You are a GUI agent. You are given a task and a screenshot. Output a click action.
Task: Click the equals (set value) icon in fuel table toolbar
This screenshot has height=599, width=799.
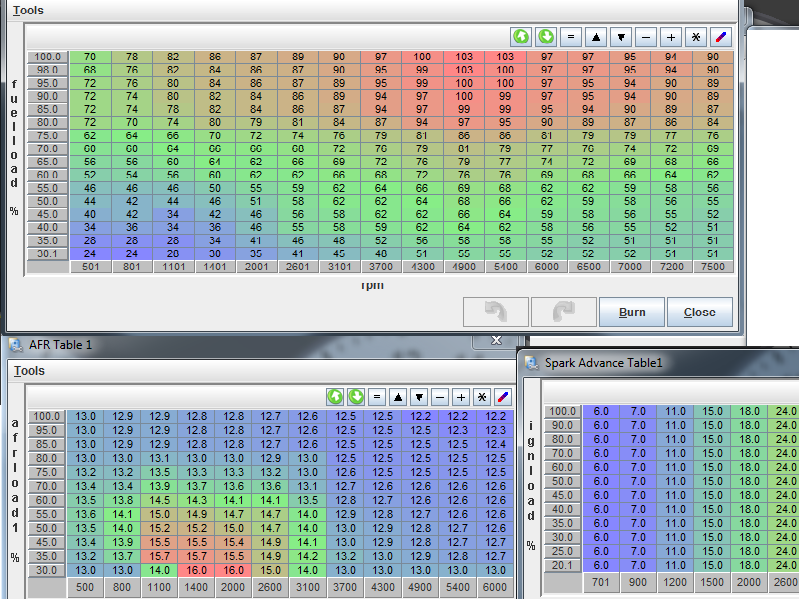(571, 36)
